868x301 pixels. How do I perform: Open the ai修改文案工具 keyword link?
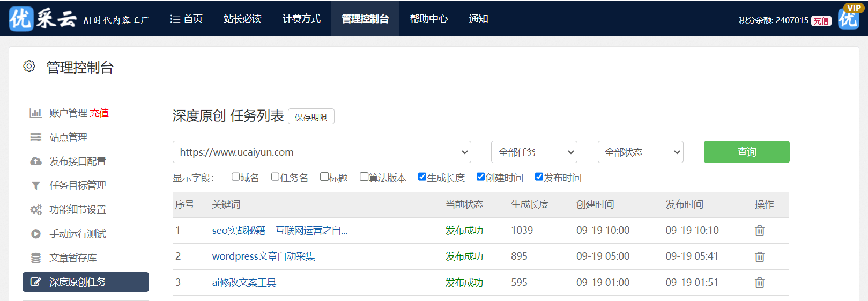click(244, 282)
